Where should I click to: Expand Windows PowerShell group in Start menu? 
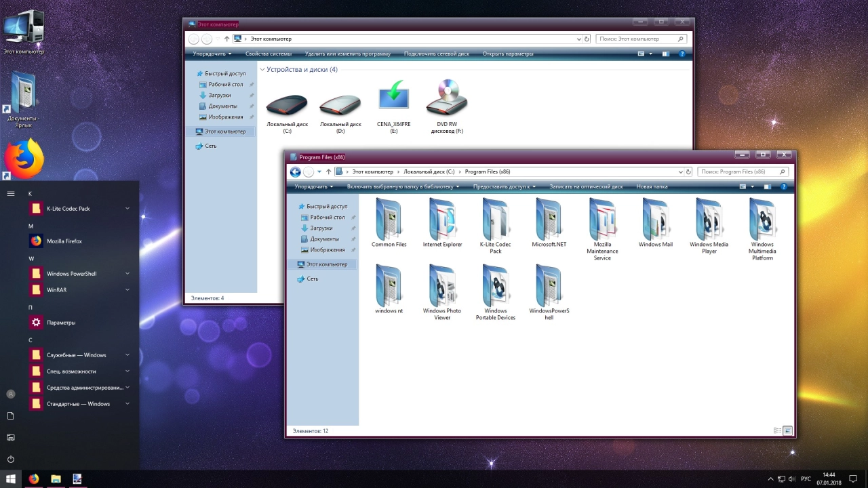(127, 273)
